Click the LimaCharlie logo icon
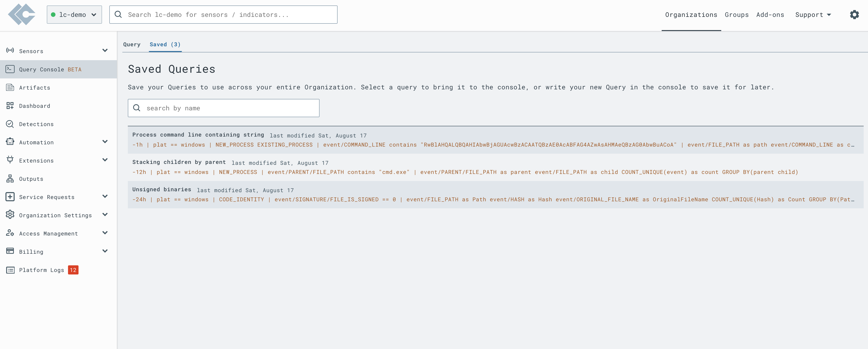 (x=22, y=14)
